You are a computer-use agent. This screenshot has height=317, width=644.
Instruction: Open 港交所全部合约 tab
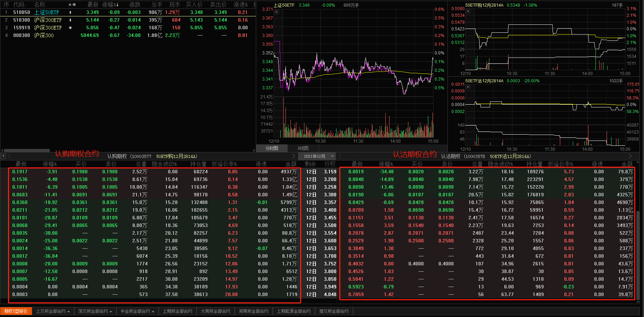[x=334, y=311]
